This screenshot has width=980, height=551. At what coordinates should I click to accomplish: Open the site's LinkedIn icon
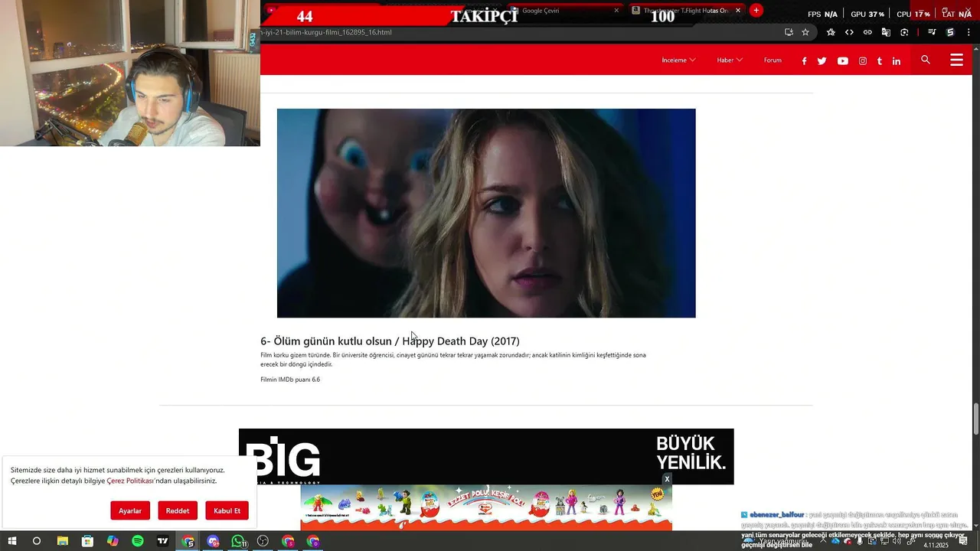tap(896, 61)
